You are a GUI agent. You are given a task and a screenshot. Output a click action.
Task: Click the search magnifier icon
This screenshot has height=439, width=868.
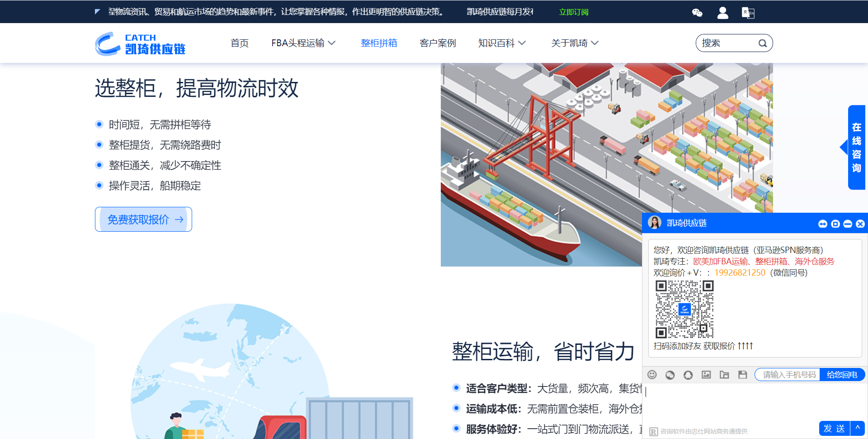pos(763,43)
